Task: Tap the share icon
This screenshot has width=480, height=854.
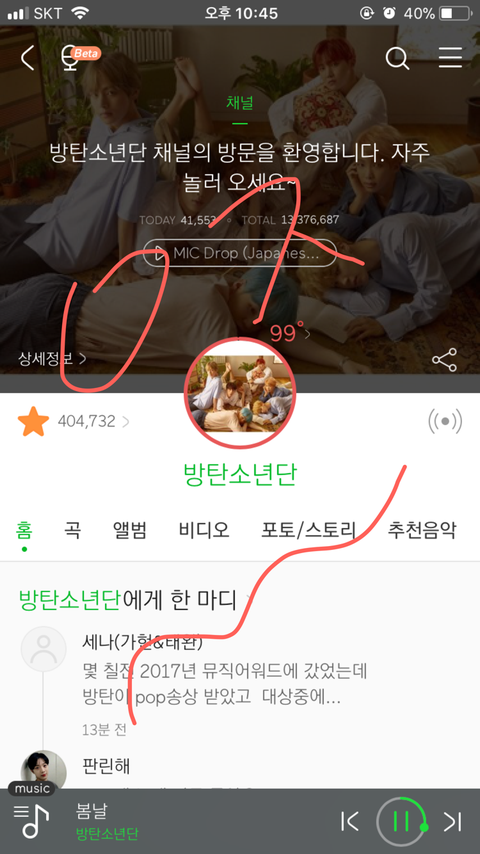Action: click(x=445, y=359)
